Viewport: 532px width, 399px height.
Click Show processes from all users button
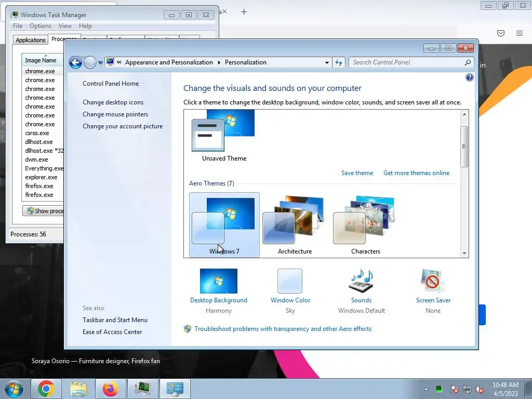click(43, 211)
